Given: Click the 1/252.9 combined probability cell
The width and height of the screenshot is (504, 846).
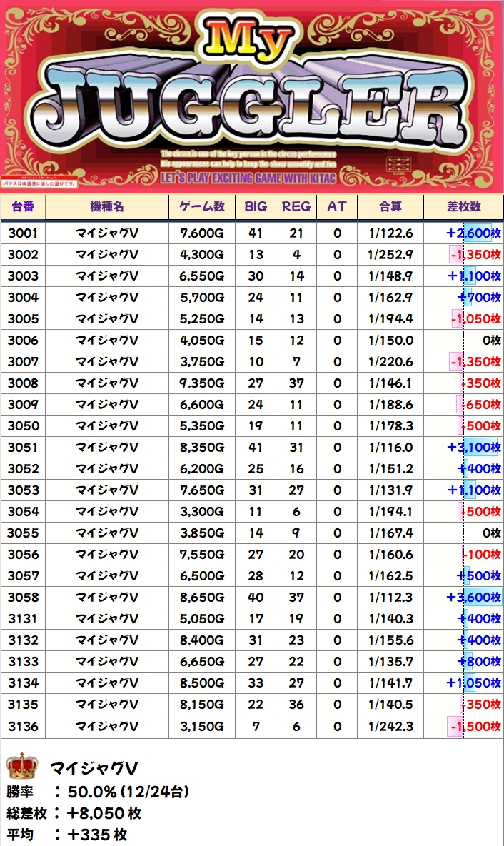Looking at the screenshot, I should [390, 255].
